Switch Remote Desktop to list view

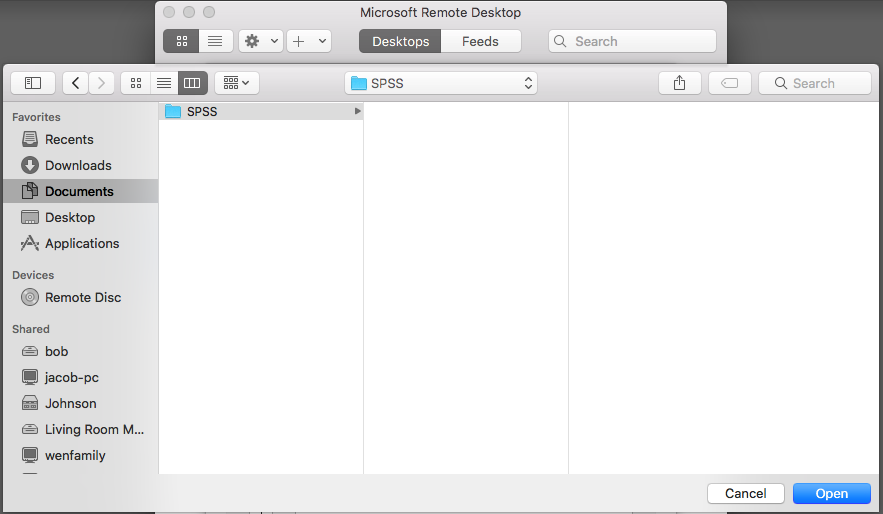tap(215, 41)
